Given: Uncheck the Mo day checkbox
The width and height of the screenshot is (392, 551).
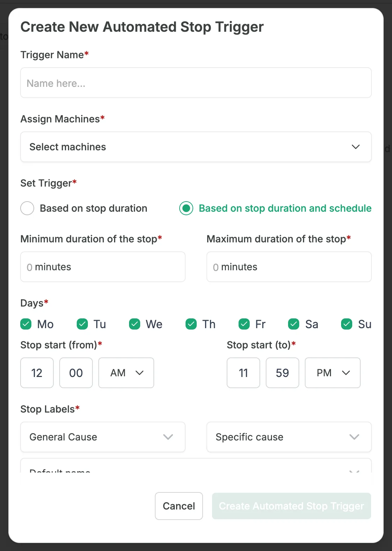Looking at the screenshot, I should point(26,324).
